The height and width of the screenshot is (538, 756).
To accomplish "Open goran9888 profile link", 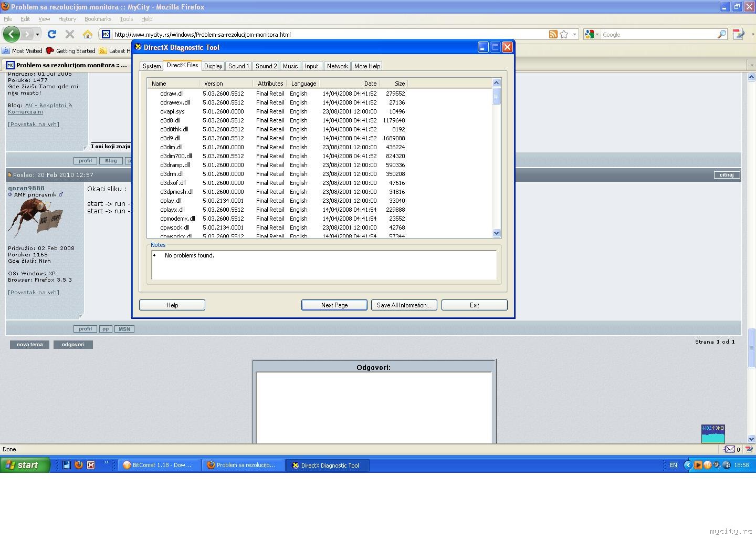I will tap(26, 188).
